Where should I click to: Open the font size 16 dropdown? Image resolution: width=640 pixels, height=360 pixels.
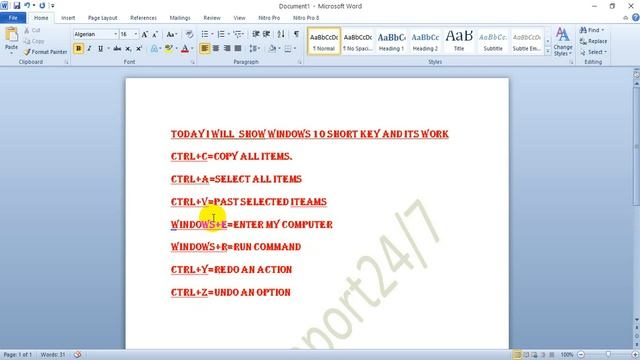click(x=136, y=34)
